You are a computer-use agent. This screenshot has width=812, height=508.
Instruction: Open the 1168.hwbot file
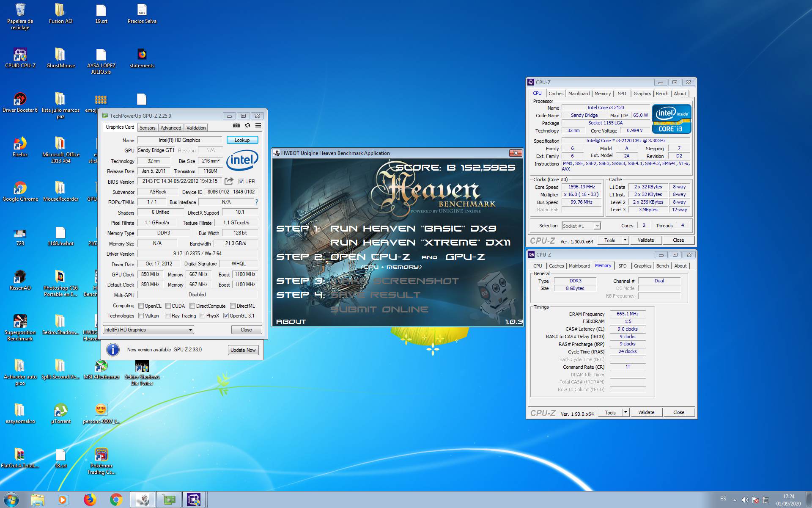coord(60,235)
